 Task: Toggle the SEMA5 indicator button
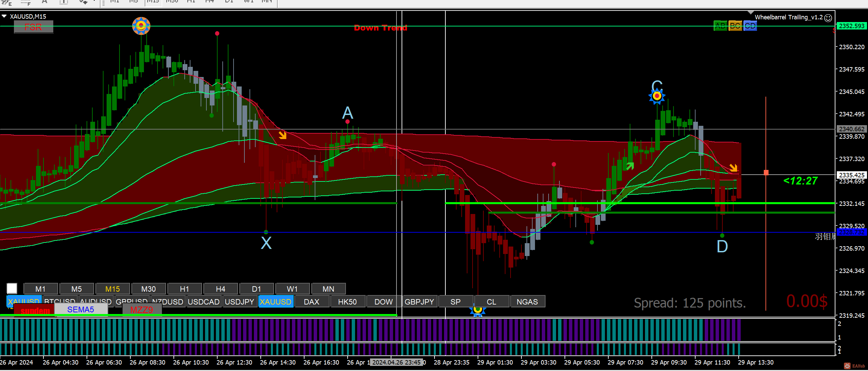point(81,309)
